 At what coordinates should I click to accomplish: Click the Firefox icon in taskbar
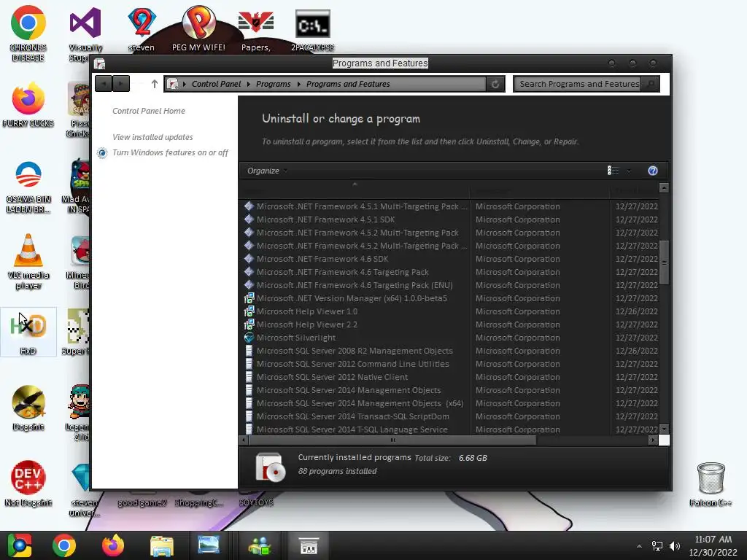click(113, 545)
